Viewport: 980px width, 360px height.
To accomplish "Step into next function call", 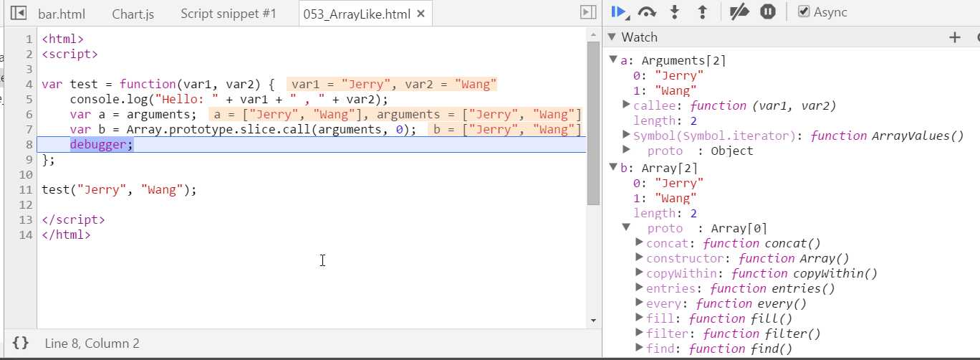I will coord(674,12).
